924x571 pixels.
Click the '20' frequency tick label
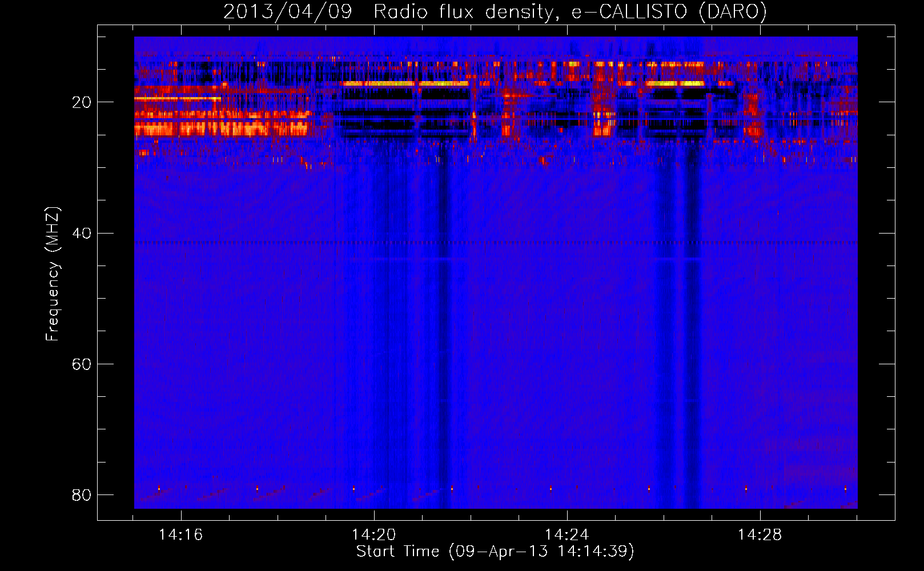click(x=81, y=103)
